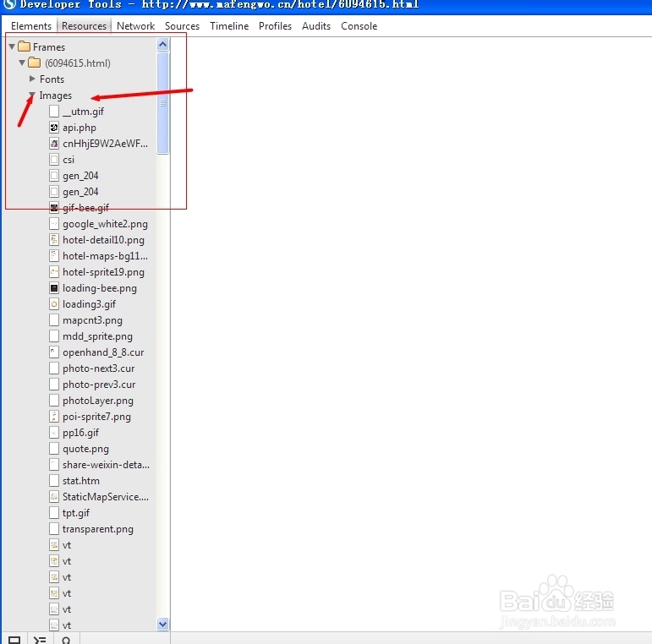Expand the Fonts group
The height and width of the screenshot is (644, 652).
point(32,79)
